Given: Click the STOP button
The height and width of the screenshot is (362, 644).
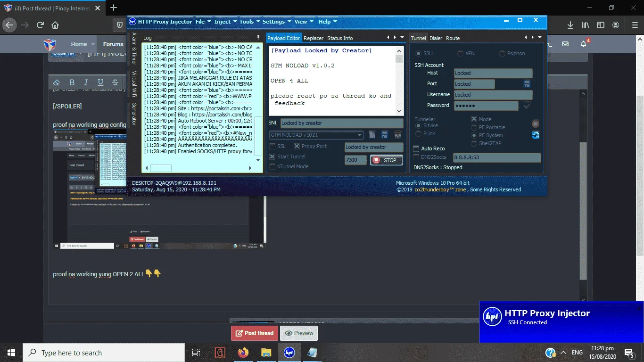Looking at the screenshot, I should pyautogui.click(x=387, y=160).
